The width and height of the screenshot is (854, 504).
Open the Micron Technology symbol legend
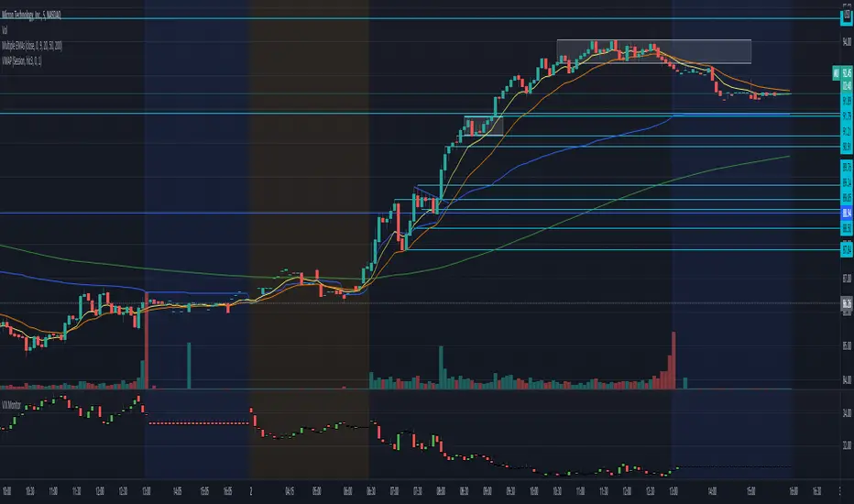coord(31,16)
